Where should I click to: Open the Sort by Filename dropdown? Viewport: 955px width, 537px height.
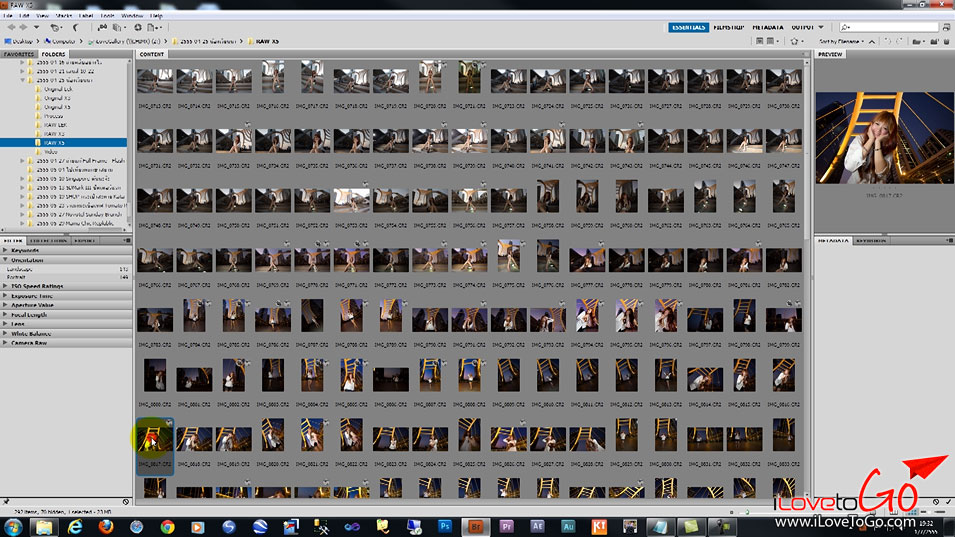point(841,41)
